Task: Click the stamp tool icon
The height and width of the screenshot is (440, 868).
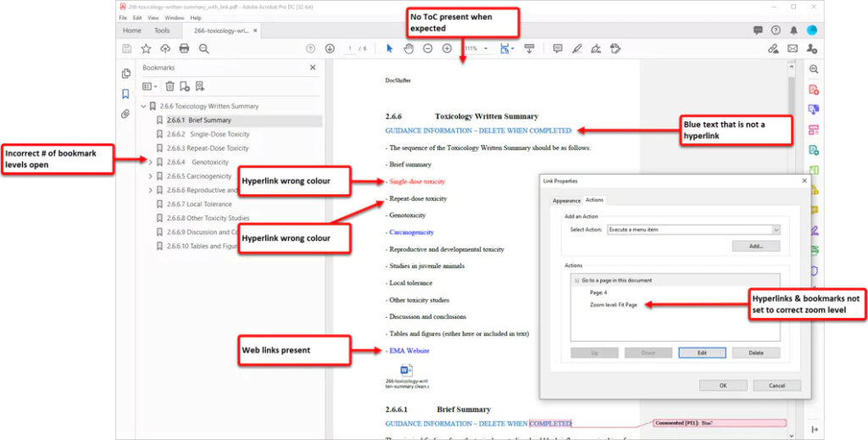Action: click(615, 48)
